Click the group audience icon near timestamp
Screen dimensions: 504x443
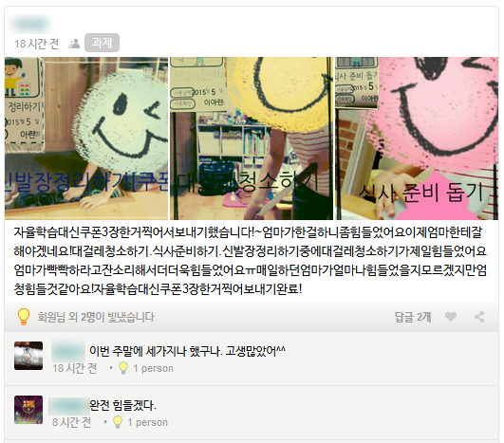74,44
